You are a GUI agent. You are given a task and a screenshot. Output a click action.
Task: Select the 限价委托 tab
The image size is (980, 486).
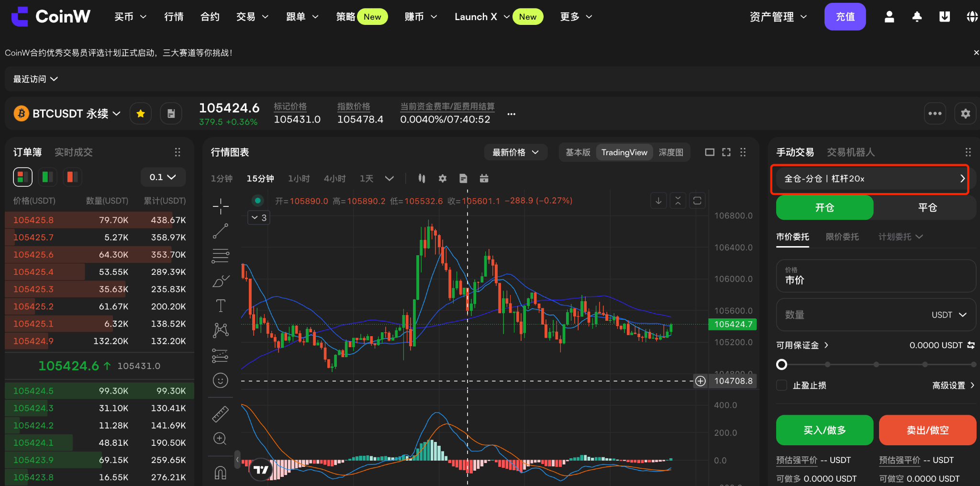(x=842, y=237)
